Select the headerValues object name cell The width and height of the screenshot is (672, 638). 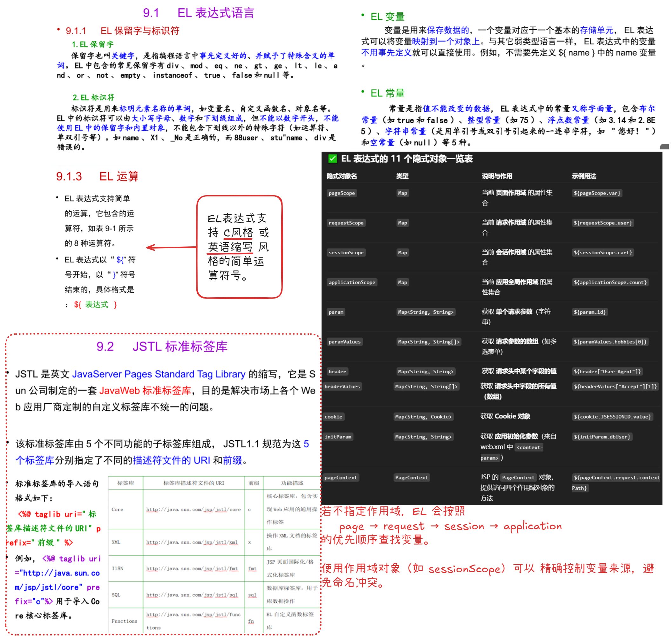pos(343,387)
